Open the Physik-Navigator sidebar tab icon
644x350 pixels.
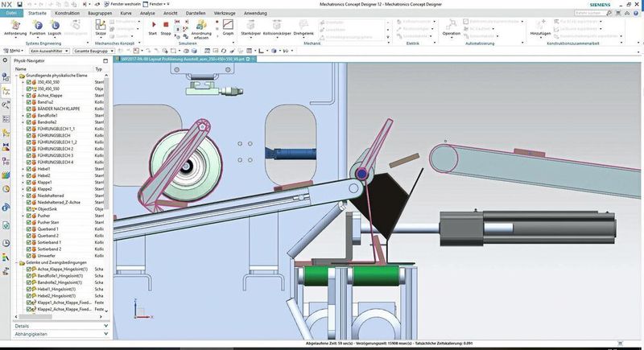[6, 91]
